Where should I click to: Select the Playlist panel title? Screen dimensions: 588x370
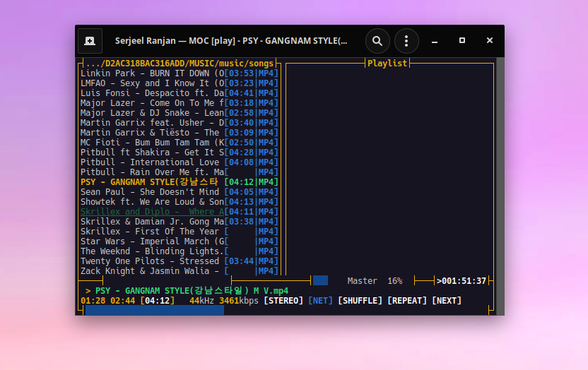387,64
